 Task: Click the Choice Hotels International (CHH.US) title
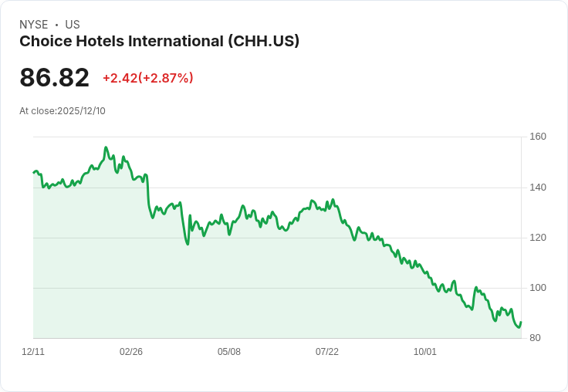pos(160,42)
